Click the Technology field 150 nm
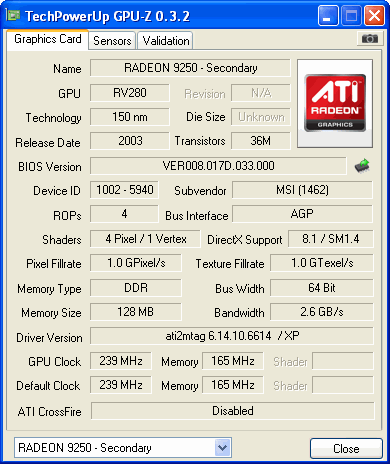Image resolution: width=390 pixels, height=464 pixels. [x=130, y=117]
